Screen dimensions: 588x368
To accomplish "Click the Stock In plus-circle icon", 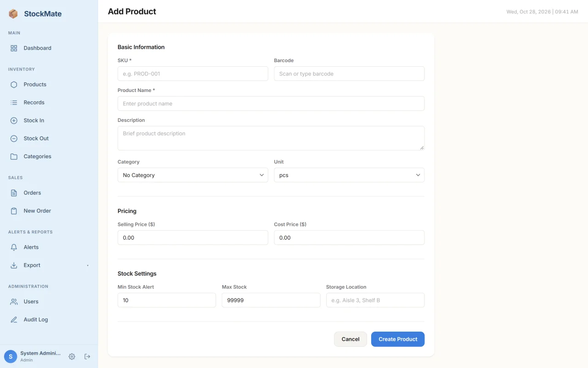I will tap(14, 121).
